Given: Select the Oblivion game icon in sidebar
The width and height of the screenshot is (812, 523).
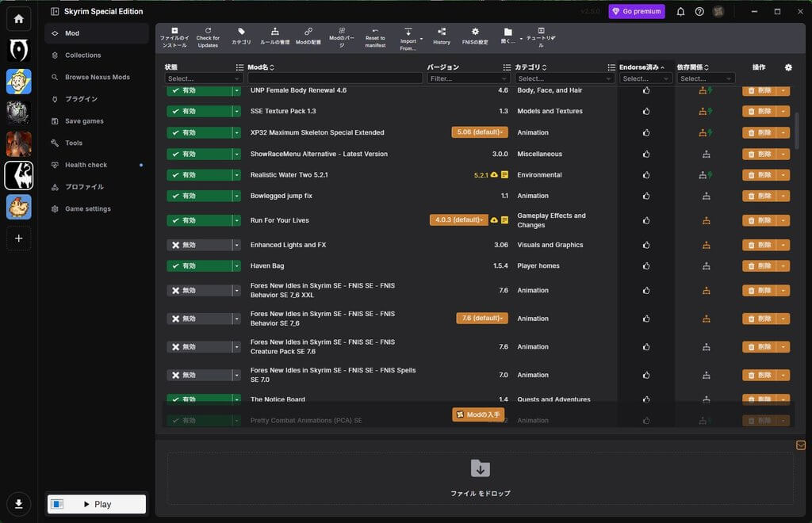Looking at the screenshot, I should coord(19,50).
